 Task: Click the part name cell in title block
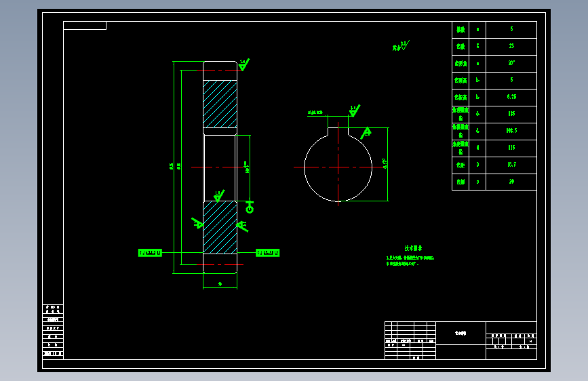461,333
